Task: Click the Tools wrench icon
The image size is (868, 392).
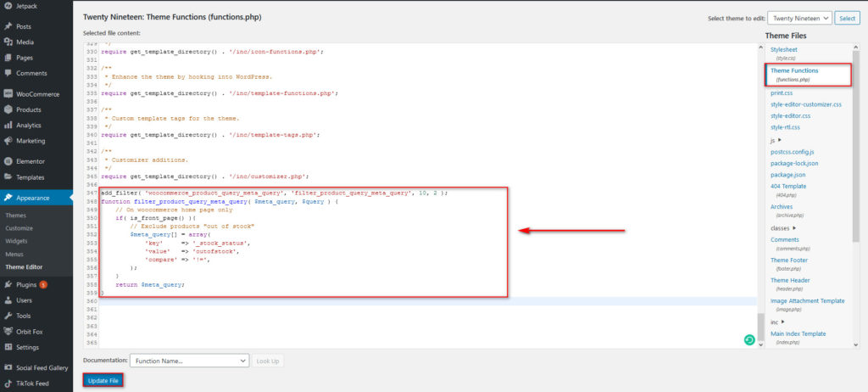Action: coord(8,316)
